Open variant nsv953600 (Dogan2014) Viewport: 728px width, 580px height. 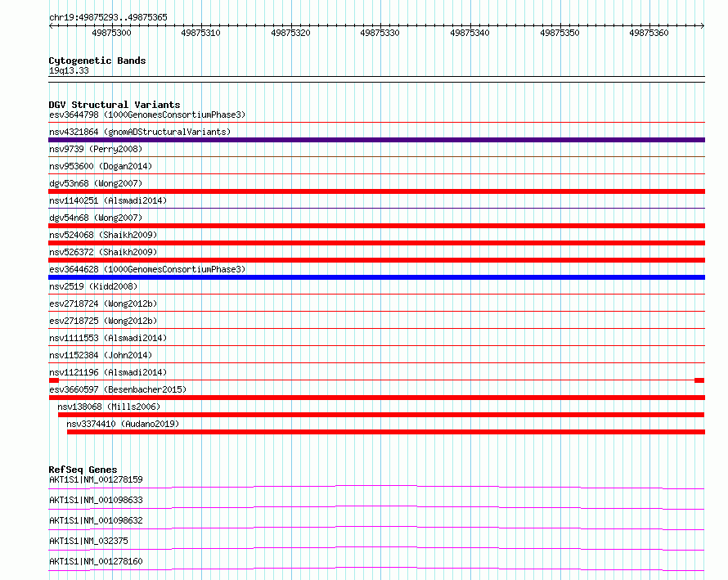(101, 166)
